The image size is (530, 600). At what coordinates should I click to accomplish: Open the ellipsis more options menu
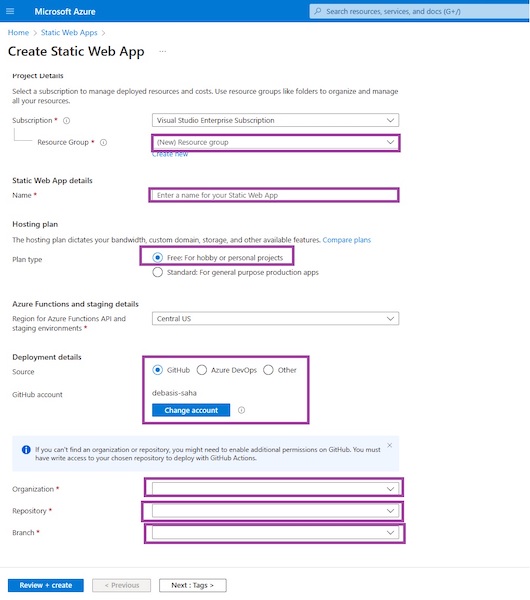pos(163,51)
